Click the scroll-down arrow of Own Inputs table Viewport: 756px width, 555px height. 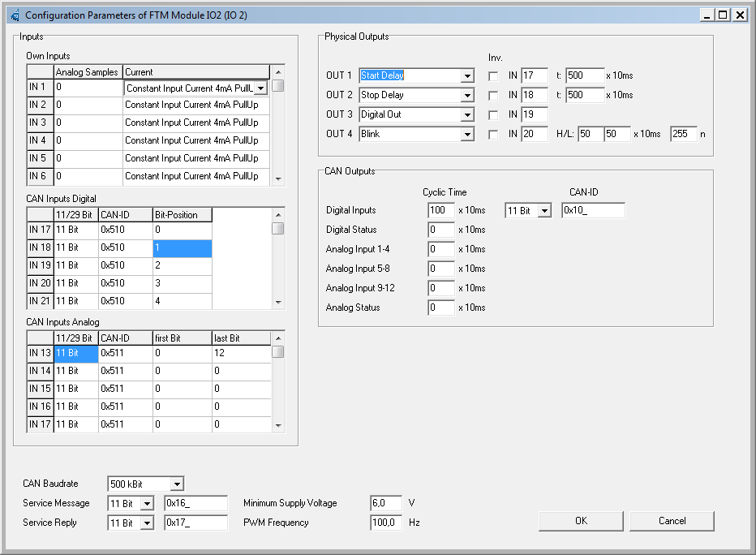(278, 179)
